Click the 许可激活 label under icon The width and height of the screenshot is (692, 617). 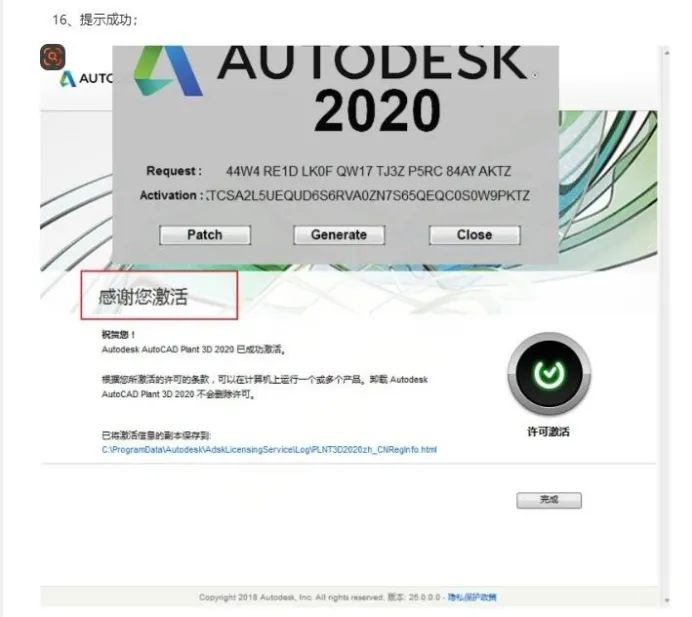[x=549, y=431]
